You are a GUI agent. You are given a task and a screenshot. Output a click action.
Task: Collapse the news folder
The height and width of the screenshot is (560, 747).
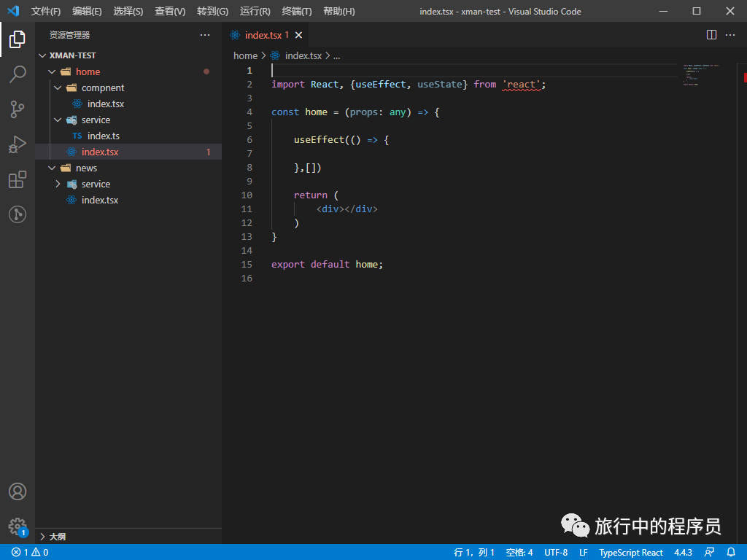(x=52, y=168)
